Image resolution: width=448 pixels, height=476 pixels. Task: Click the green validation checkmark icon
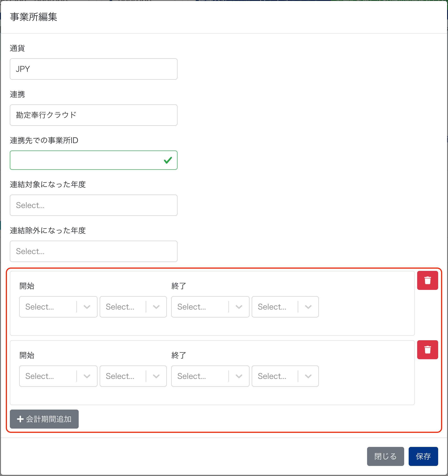tap(168, 160)
